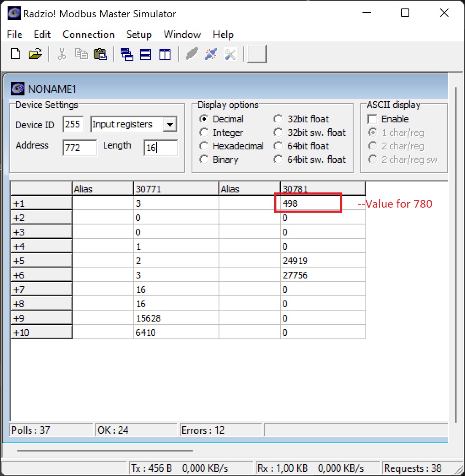The image size is (465, 476).
Task: Click the Tile vertically icon
Action: (x=165, y=54)
